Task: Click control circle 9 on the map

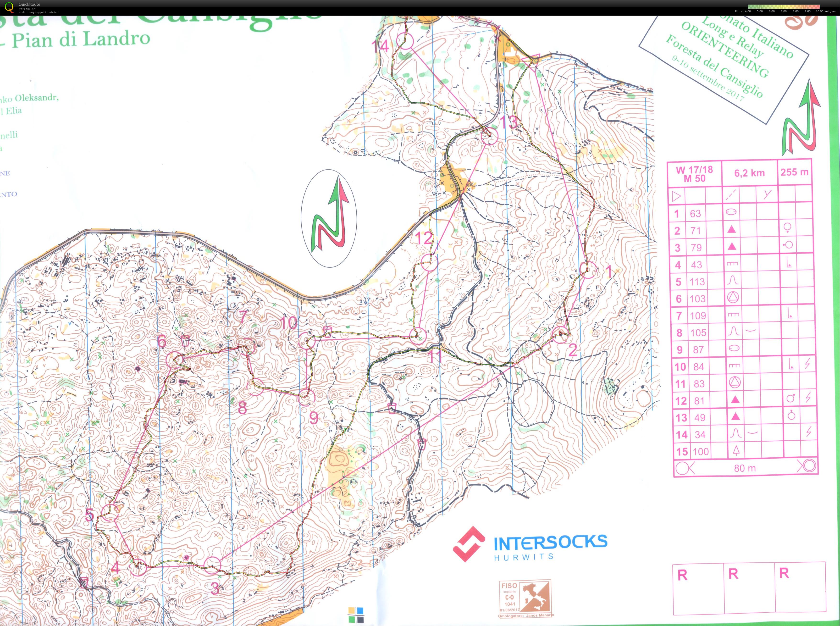Action: coord(306,397)
